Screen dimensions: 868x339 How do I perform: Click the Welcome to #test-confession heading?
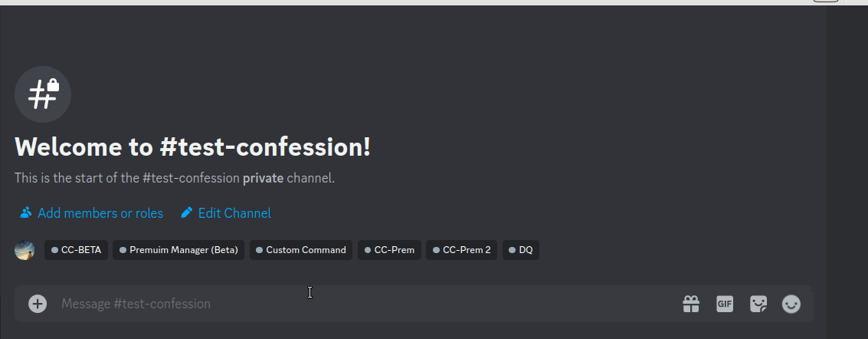[192, 147]
